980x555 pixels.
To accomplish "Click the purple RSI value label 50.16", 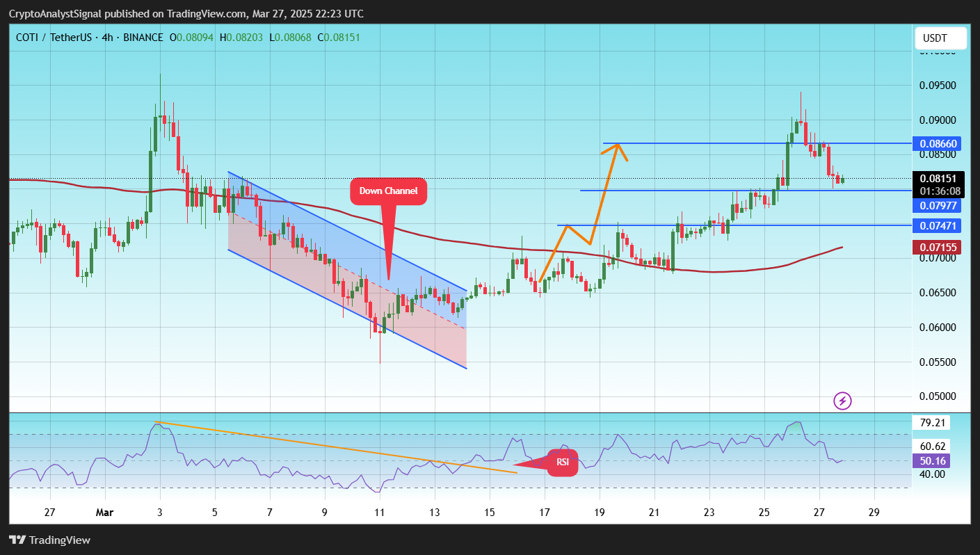I will tap(931, 461).
